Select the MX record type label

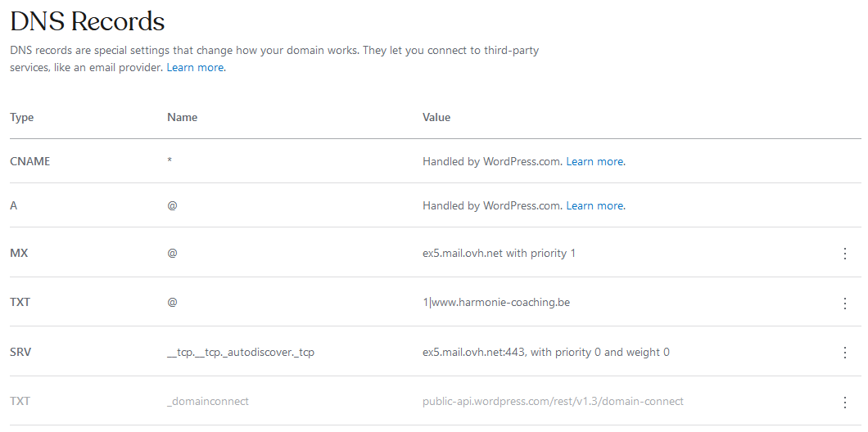pyautogui.click(x=19, y=254)
